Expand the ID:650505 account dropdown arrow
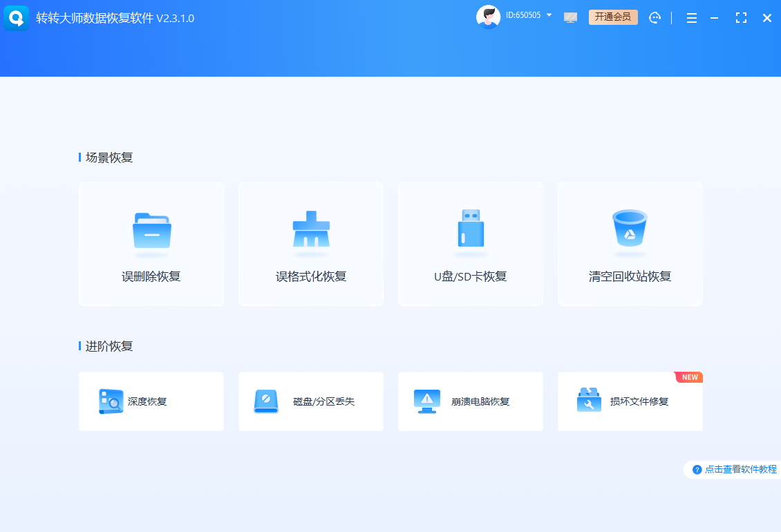 click(x=549, y=15)
